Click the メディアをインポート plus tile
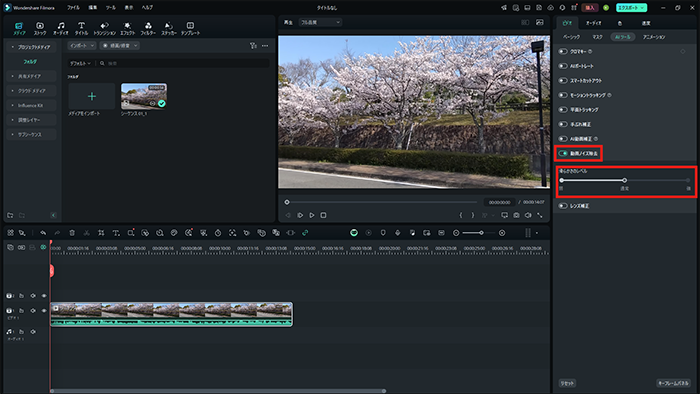 click(92, 96)
